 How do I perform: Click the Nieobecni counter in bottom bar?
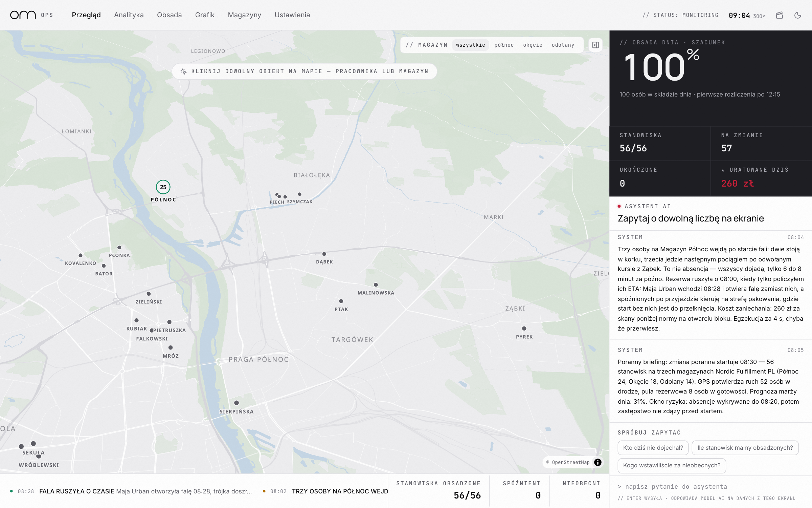579,491
